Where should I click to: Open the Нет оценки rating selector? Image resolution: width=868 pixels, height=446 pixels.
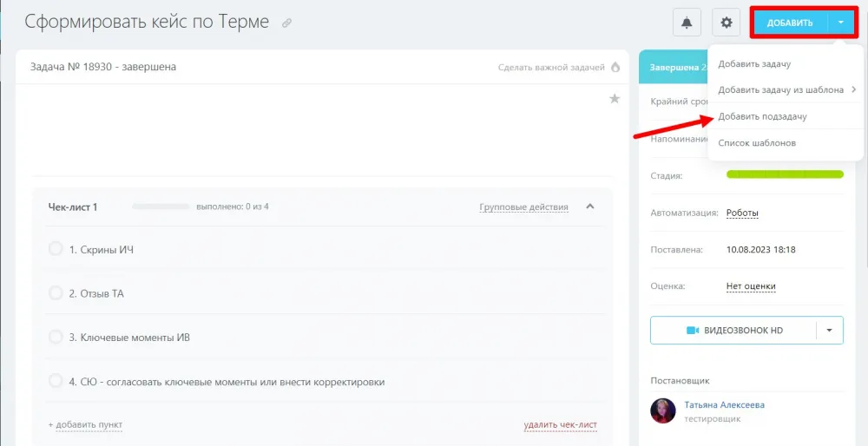pyautogui.click(x=751, y=286)
